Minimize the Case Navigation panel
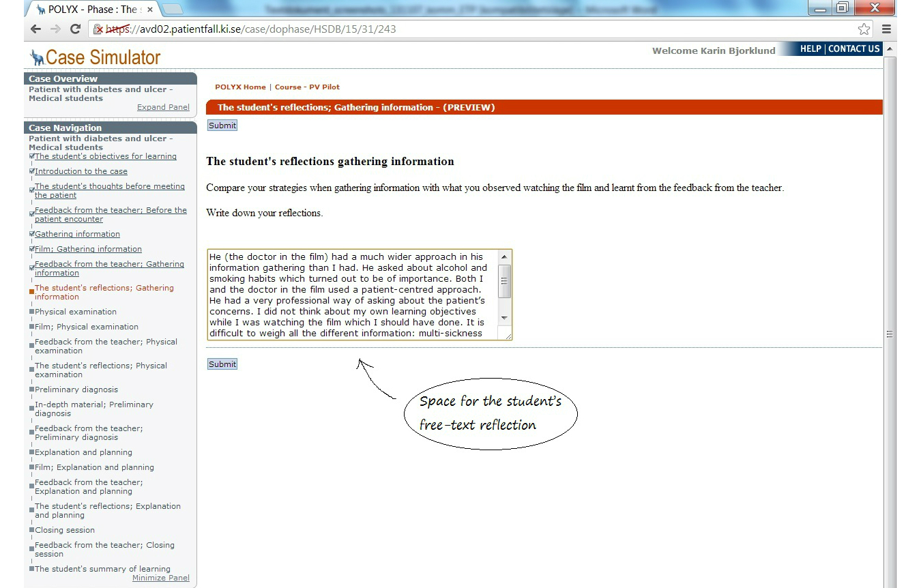Screen dimensions: 921x588 [160, 578]
